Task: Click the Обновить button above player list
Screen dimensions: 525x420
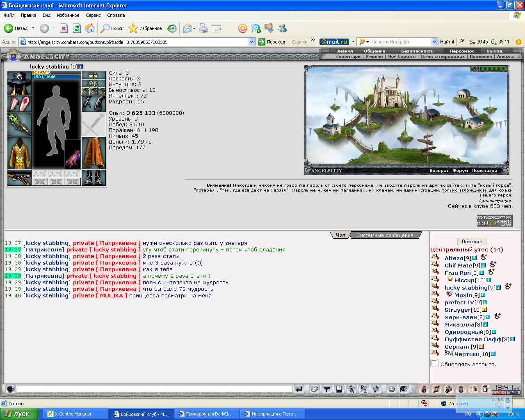Action: pos(472,242)
